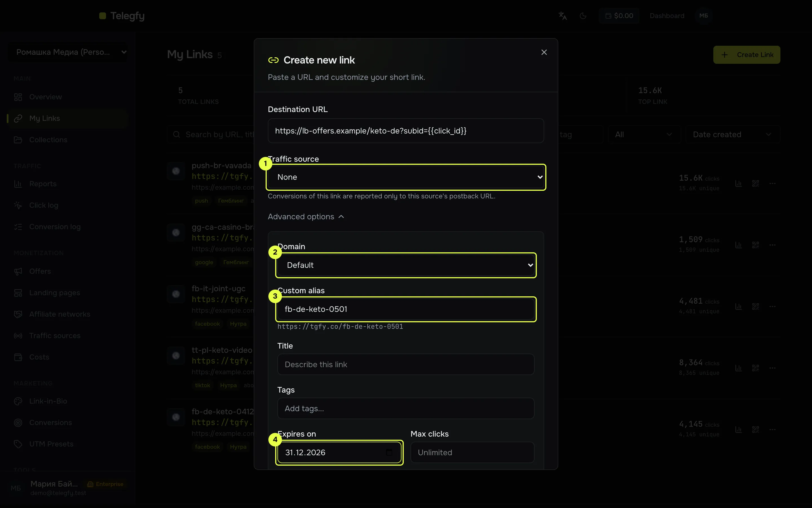This screenshot has width=812, height=508.
Task: Click the $0.00 balance button
Action: pos(619,16)
